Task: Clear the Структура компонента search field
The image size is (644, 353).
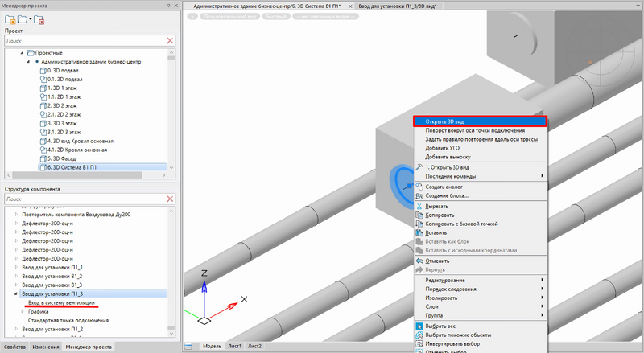Action: pos(170,199)
